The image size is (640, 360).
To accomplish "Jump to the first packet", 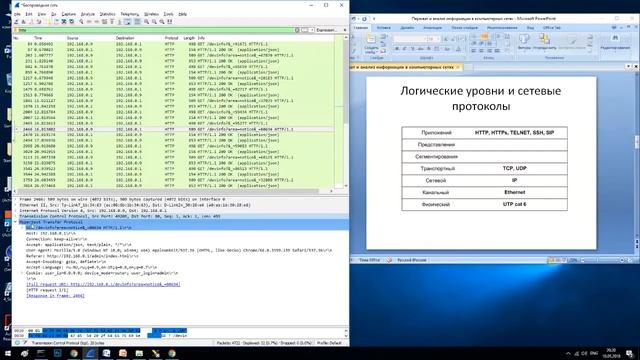I will click(112, 22).
